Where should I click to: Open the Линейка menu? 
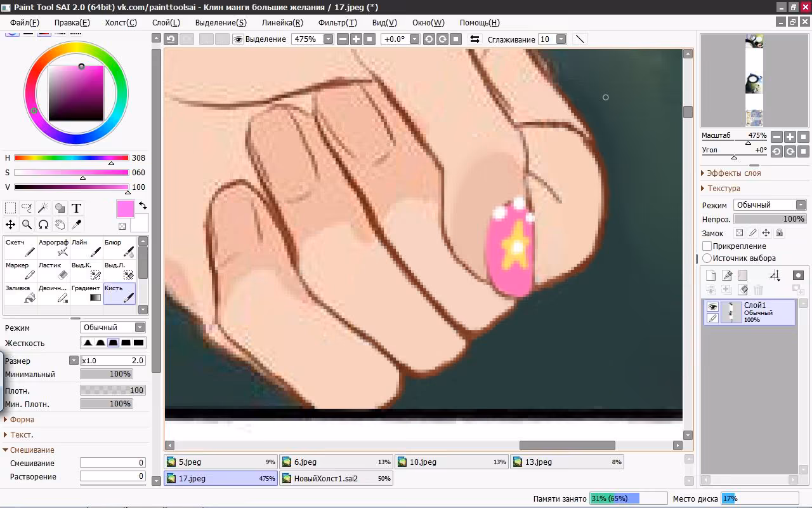(x=282, y=22)
